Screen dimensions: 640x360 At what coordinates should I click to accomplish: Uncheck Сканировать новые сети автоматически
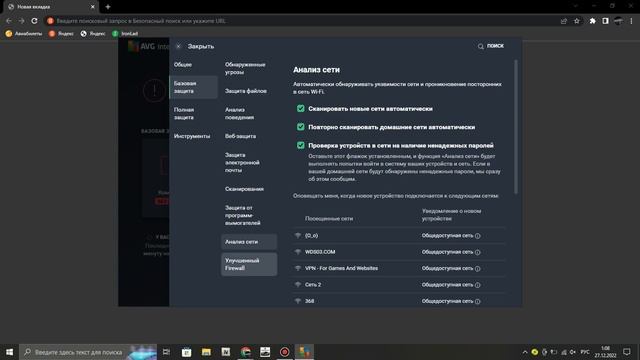click(x=301, y=109)
